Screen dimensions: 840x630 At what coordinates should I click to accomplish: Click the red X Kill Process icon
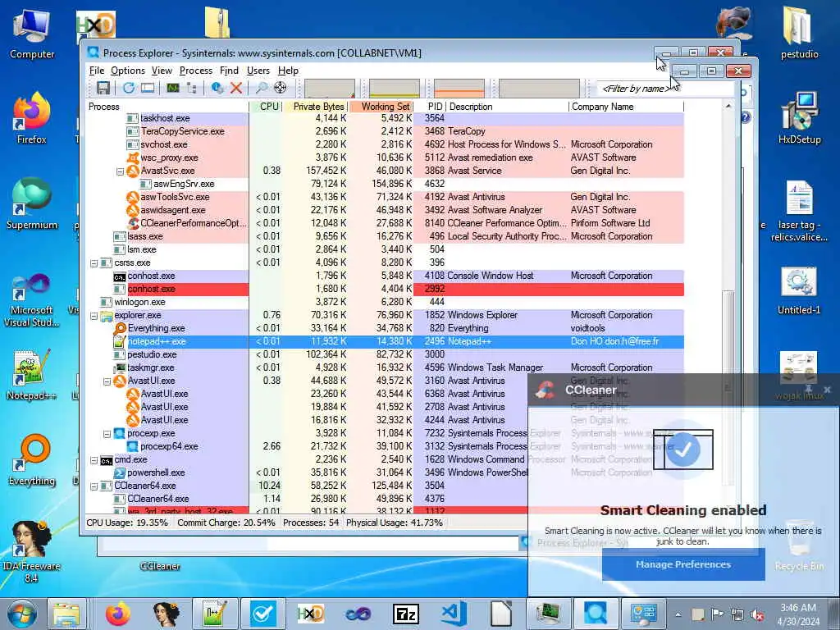[x=235, y=88]
